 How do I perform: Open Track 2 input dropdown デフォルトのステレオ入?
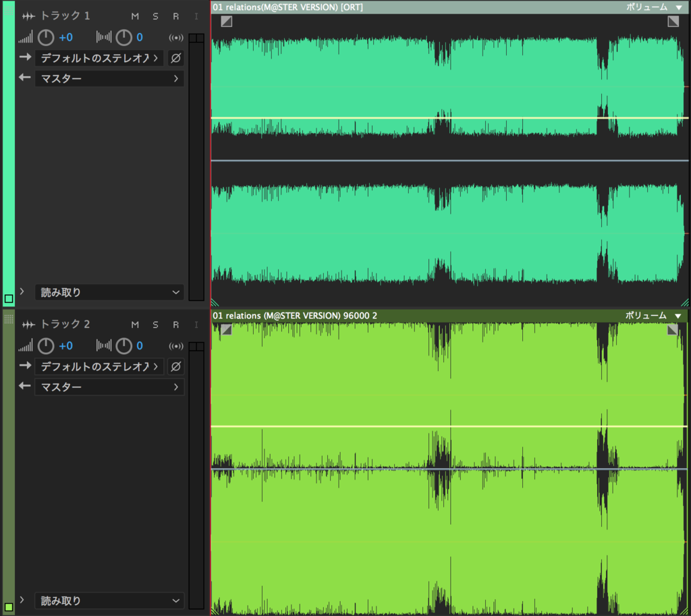click(99, 366)
